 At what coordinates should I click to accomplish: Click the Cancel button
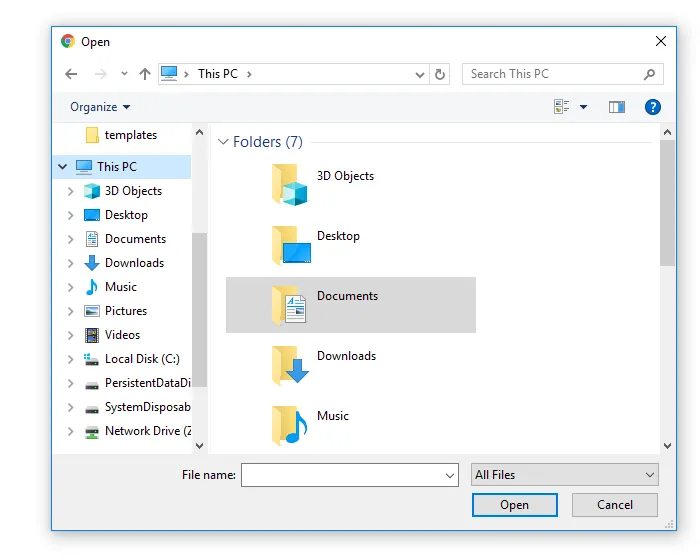tap(615, 505)
